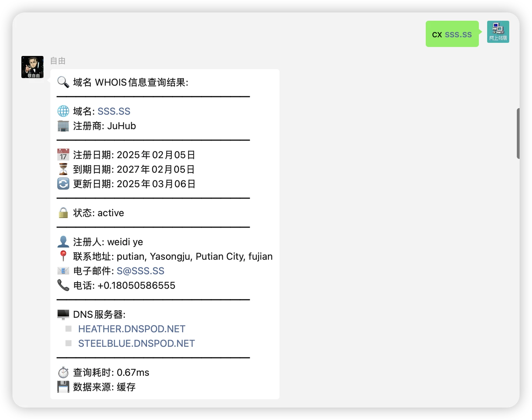
Task: Click the globe emoji beside 域名
Action: pos(63,111)
